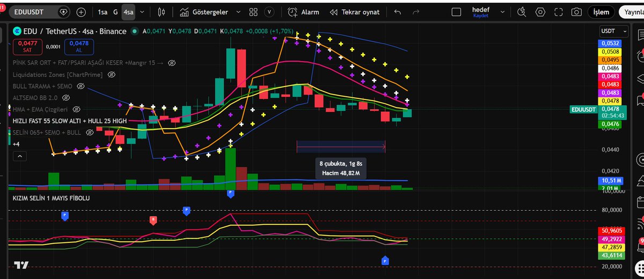Click the blue P marker above volume
The image size is (644, 279).
pos(230,192)
